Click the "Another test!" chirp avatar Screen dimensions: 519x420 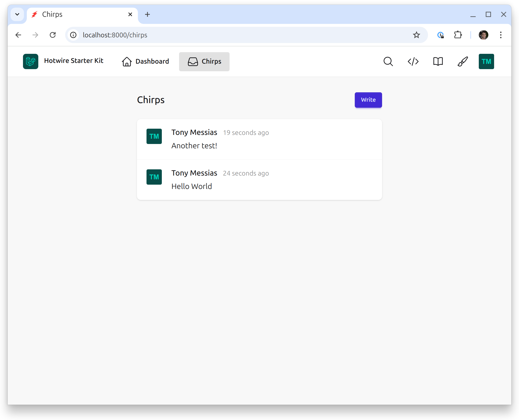[x=154, y=136]
